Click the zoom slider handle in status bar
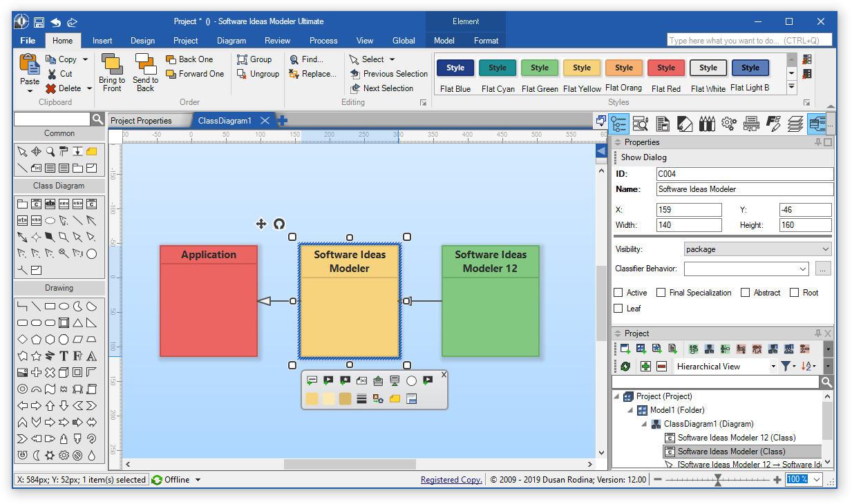The image size is (852, 504). (718, 480)
